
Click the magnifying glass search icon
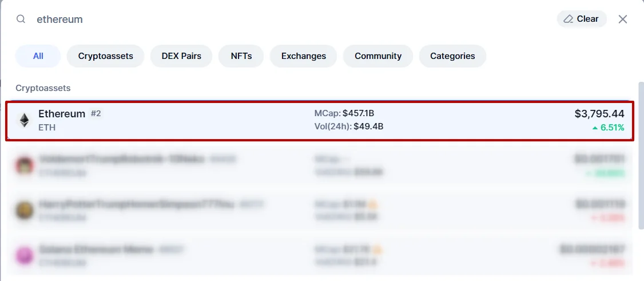click(x=21, y=19)
